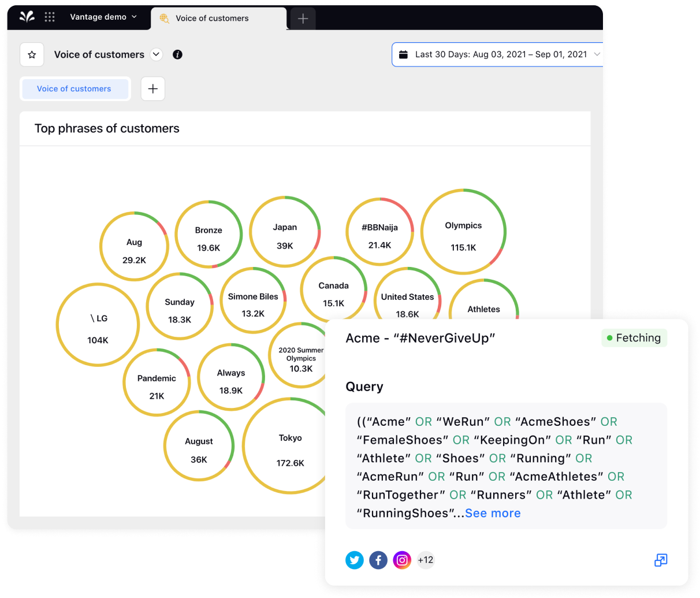Select the Japan 39K bubble
Screen dimensions: 700x598
pyautogui.click(x=285, y=232)
